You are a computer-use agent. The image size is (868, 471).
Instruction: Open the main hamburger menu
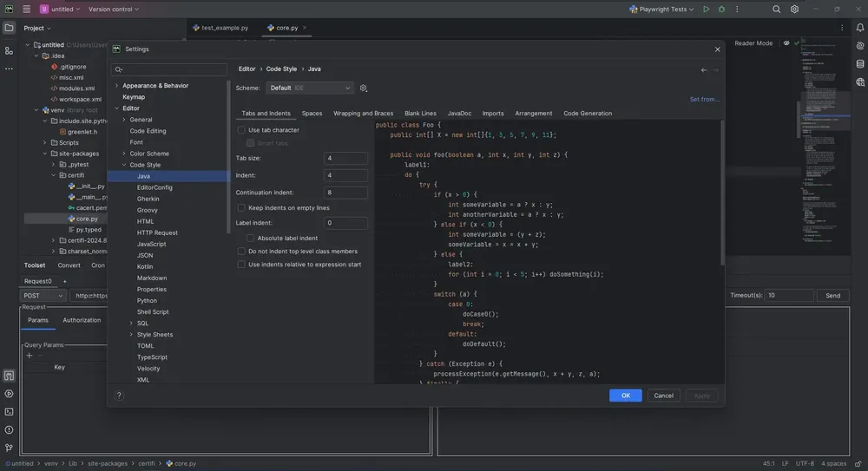(x=26, y=10)
